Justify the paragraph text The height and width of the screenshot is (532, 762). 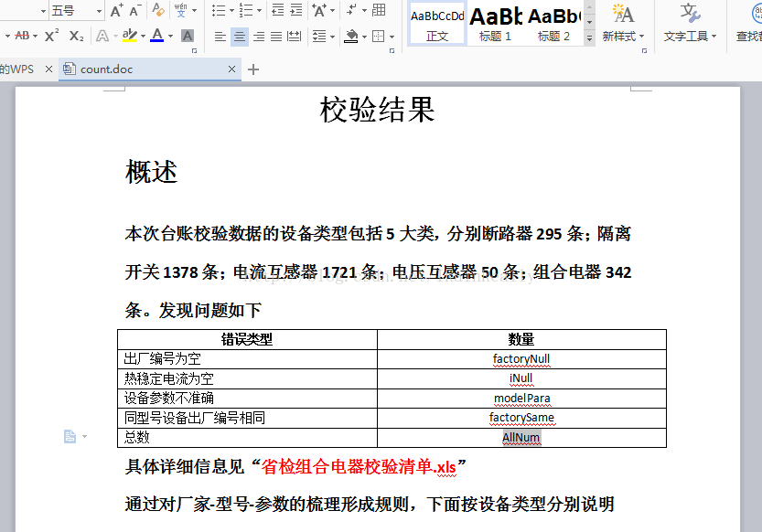(276, 37)
